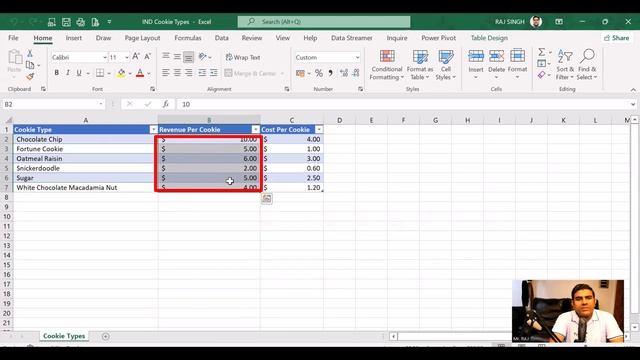Click the Insert Function fx icon
The width and height of the screenshot is (640, 360).
click(x=166, y=104)
